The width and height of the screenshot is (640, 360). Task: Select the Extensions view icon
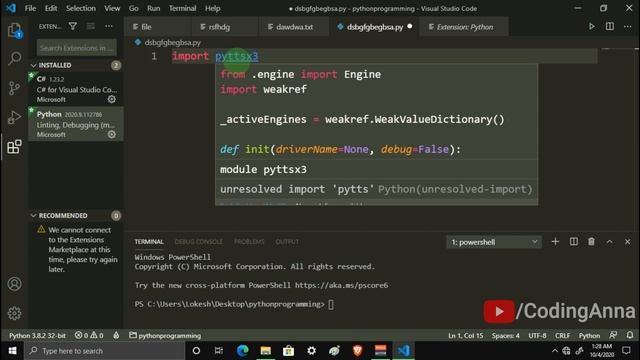[x=14, y=147]
